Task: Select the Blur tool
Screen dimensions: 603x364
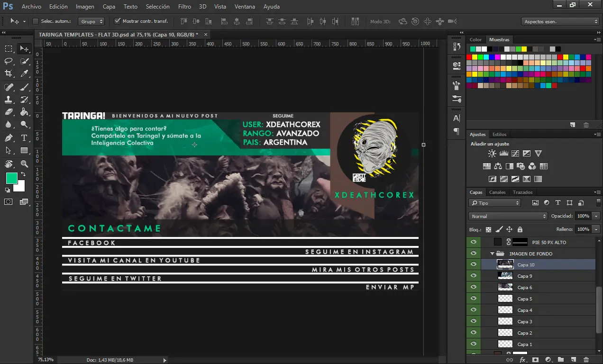Action: click(x=9, y=125)
